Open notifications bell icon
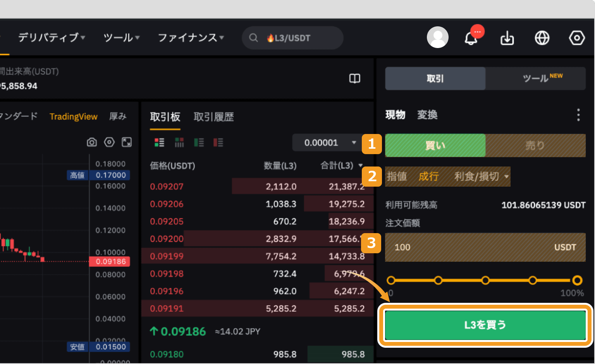The image size is (595, 364). (471, 38)
